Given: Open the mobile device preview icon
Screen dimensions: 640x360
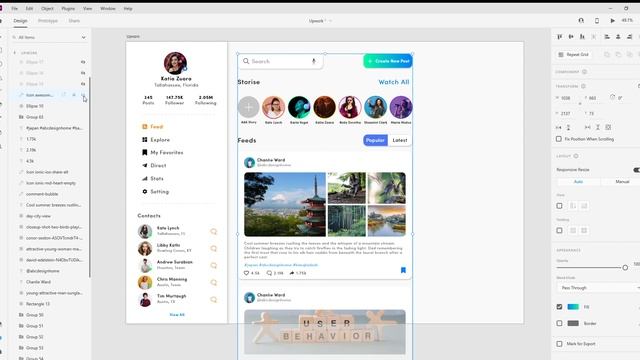Looking at the screenshot, I should pyautogui.click(x=597, y=20).
